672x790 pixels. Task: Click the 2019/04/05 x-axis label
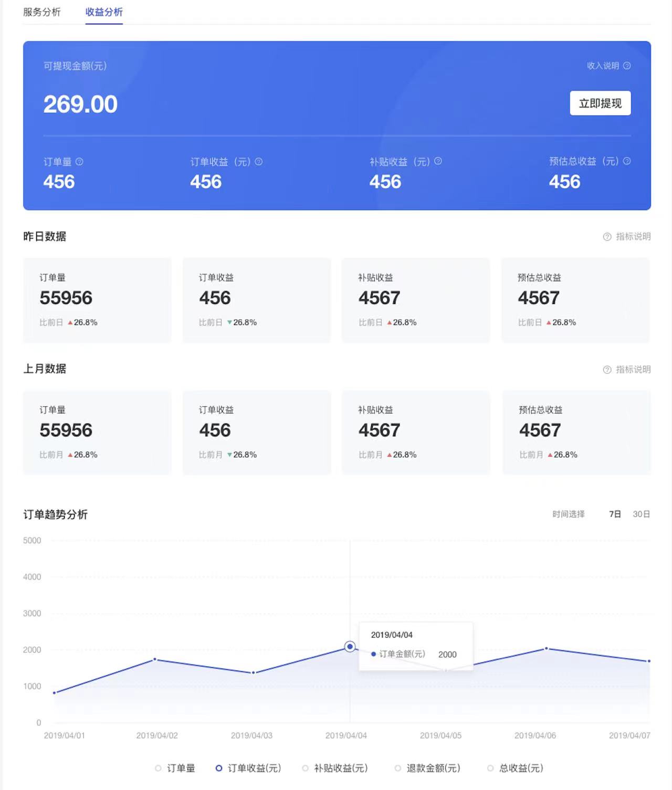tap(440, 735)
